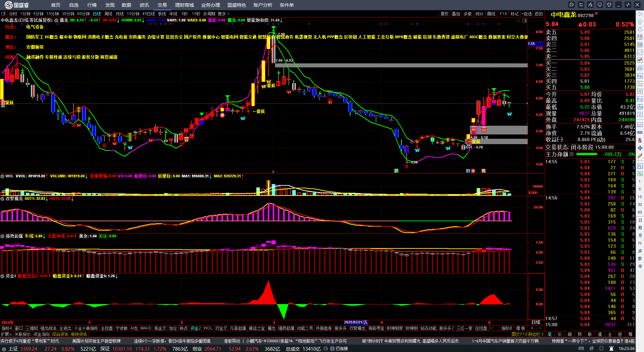Click the plus zoom-in button near 模板
Image resolution: width=644 pixels, height=352 pixels.
pos(532,328)
